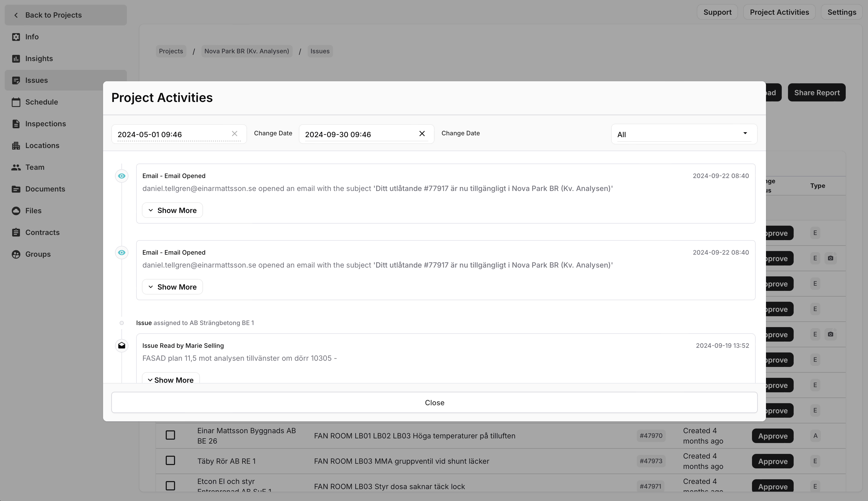
Task: Click the Insights chart icon in sidebar
Action: pos(16,58)
